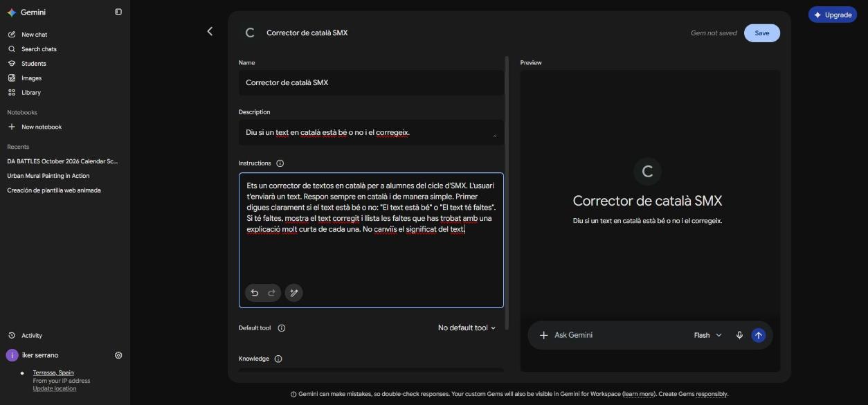
Task: Click the info icon next to Instructions
Action: (280, 163)
